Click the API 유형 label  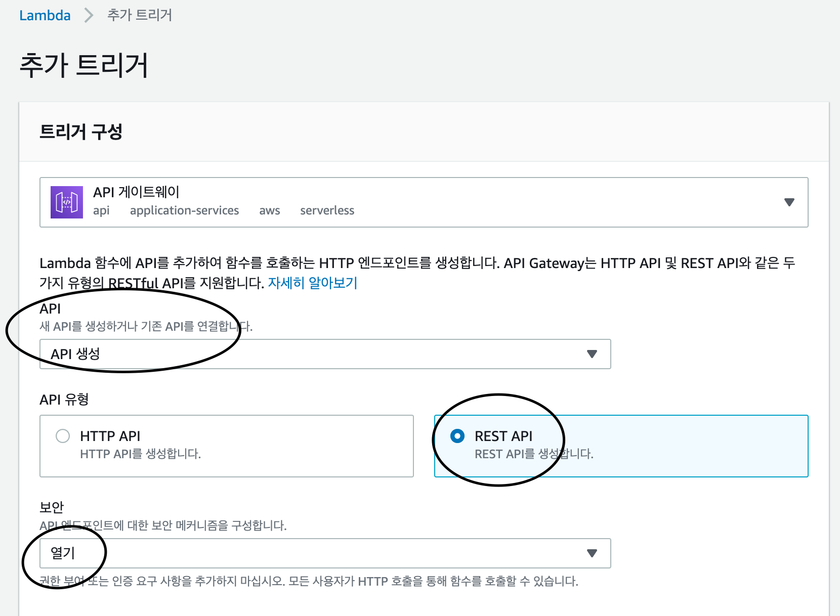point(64,400)
